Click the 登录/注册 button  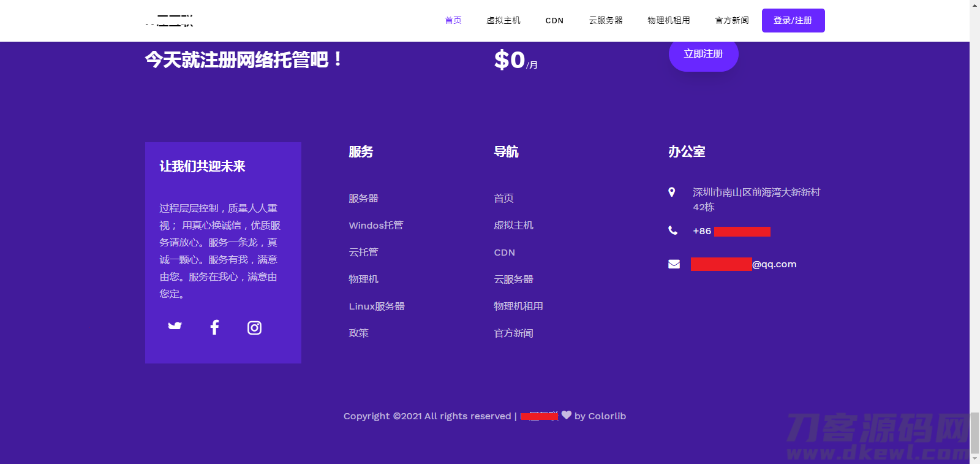click(793, 20)
